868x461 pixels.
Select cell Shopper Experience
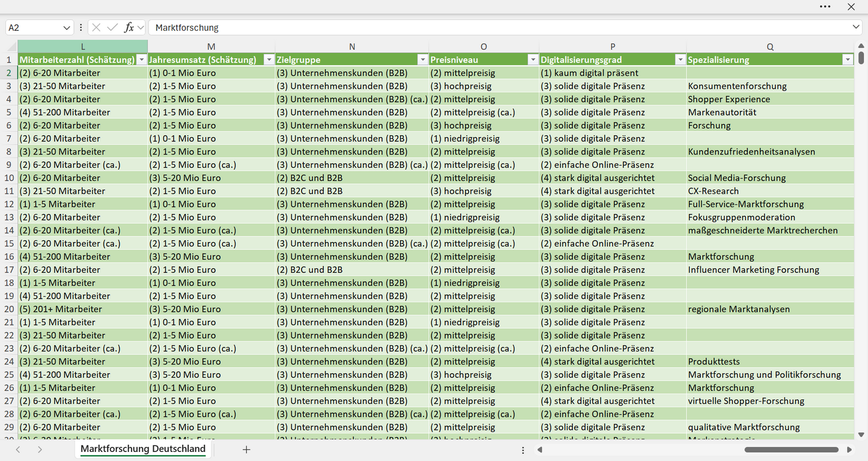(x=770, y=99)
